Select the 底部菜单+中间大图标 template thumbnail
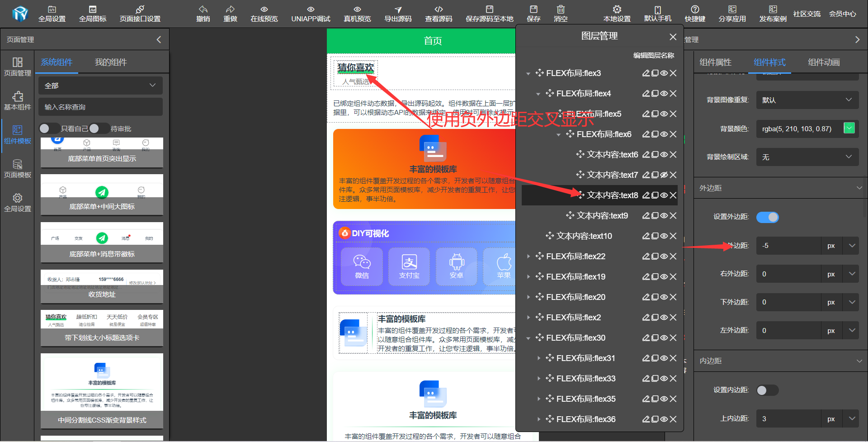This screenshot has width=868, height=442. tap(102, 195)
